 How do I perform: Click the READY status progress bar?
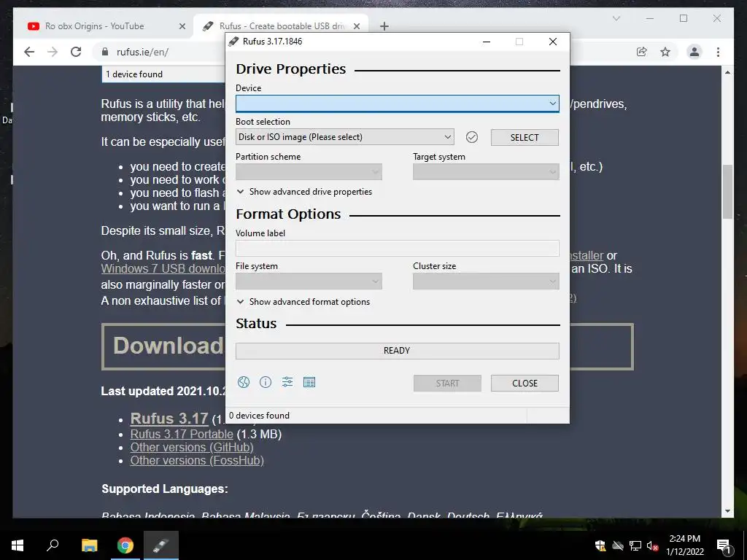click(x=398, y=351)
